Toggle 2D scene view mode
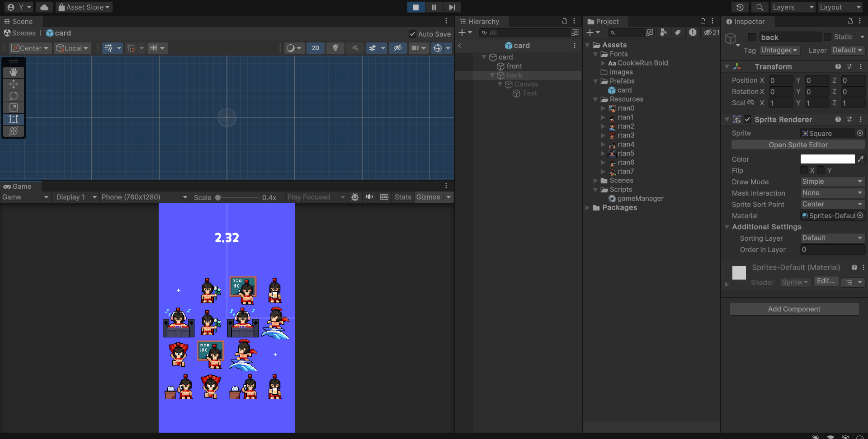868x439 pixels. [x=316, y=48]
